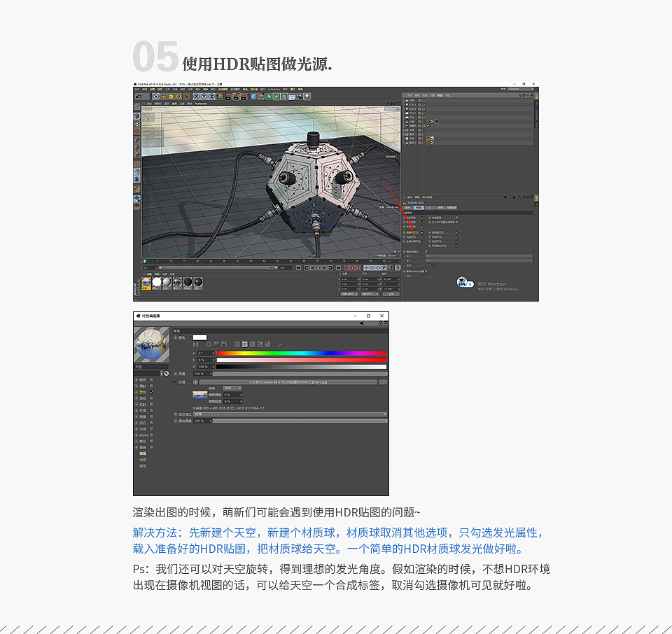Screen dimensions: 672x634
Task: Select Texture mode checkered icon
Action: [x=136, y=125]
